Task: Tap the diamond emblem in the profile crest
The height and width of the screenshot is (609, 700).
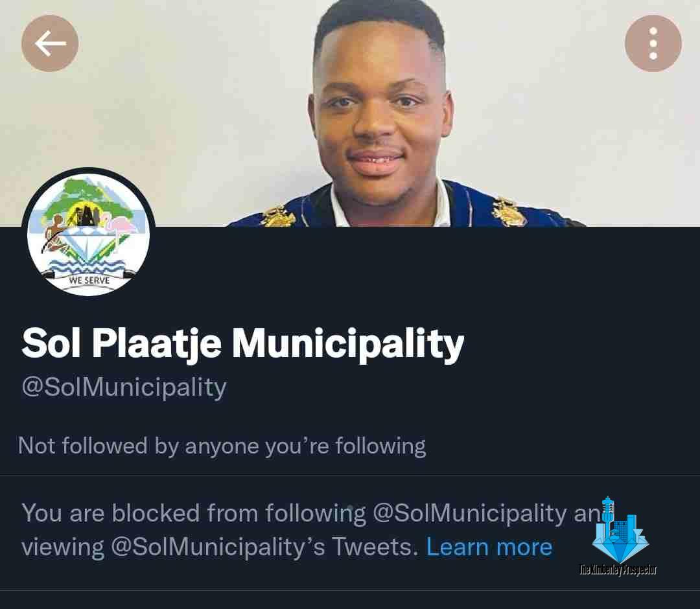Action: (x=91, y=247)
